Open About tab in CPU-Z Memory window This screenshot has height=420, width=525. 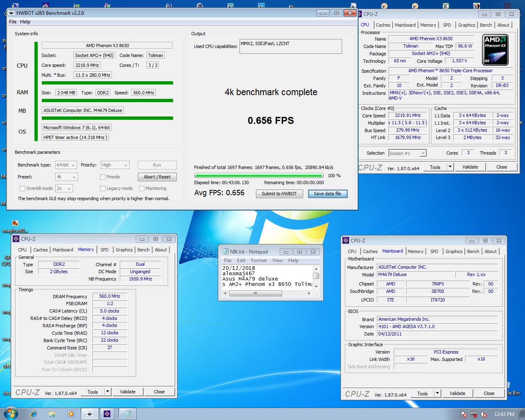161,250
